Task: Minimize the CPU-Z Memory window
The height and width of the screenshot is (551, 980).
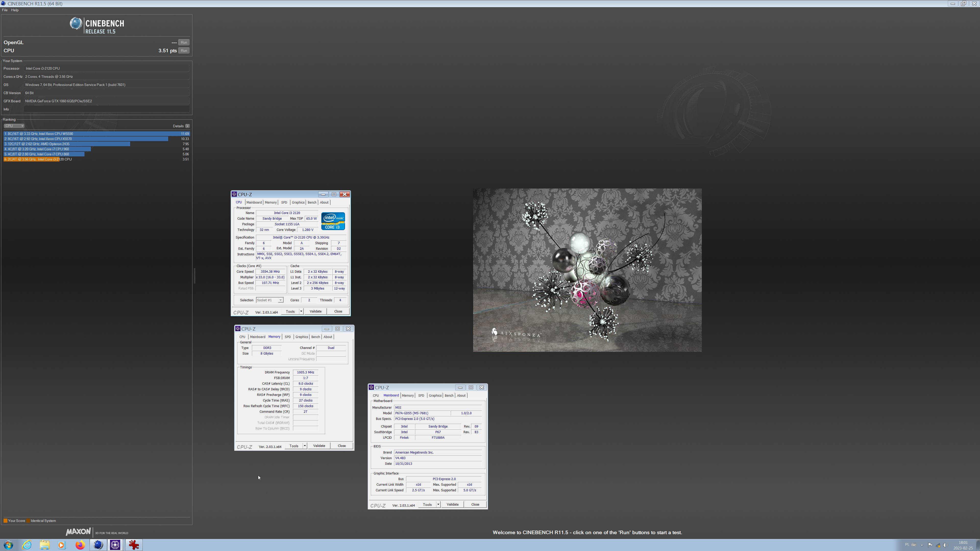Action: pos(326,329)
